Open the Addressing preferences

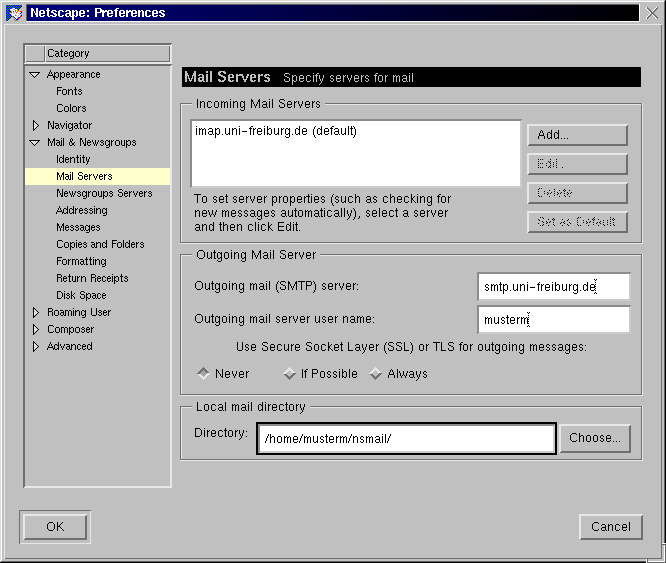coord(82,210)
